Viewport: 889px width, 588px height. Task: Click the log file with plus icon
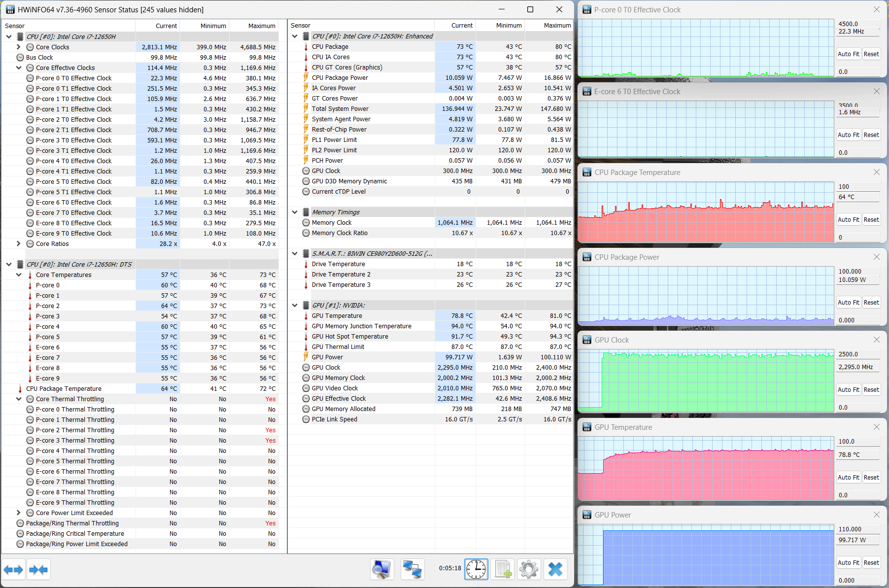pyautogui.click(x=503, y=570)
